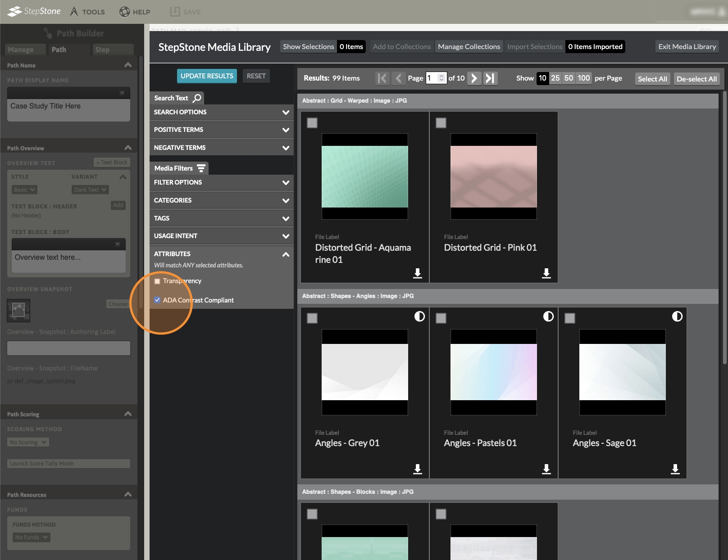Image resolution: width=728 pixels, height=560 pixels.
Task: Click the StepStone logo
Action: point(34,11)
